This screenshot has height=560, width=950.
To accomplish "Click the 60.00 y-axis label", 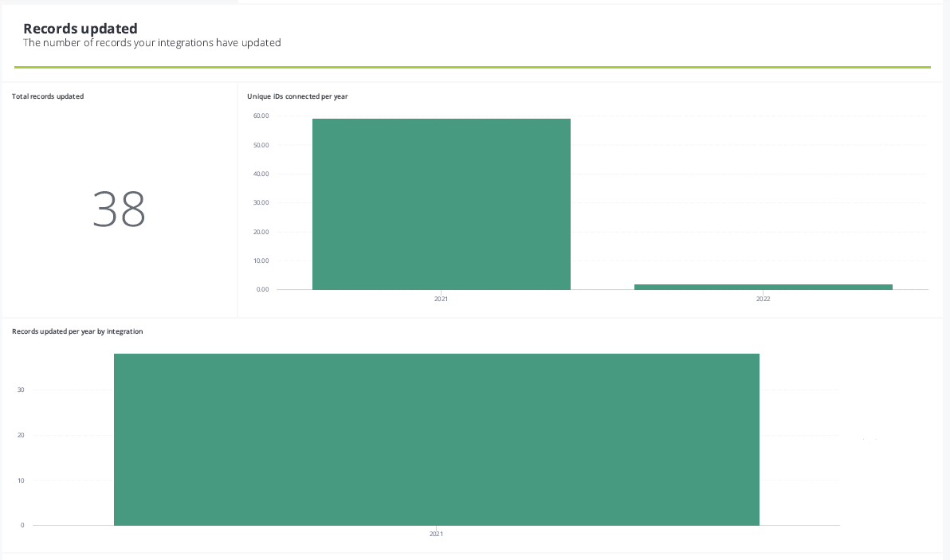I will point(261,116).
